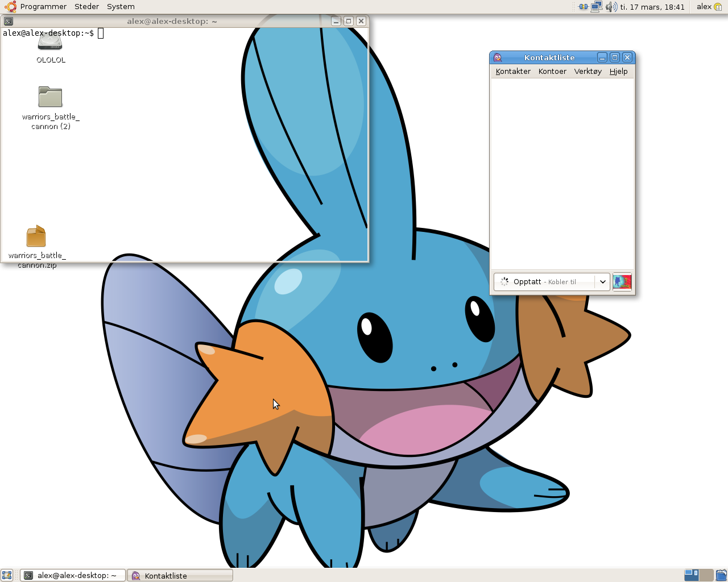Viewport: 728px width, 582px height.
Task: Open the calendar from the date and time
Action: 652,7
